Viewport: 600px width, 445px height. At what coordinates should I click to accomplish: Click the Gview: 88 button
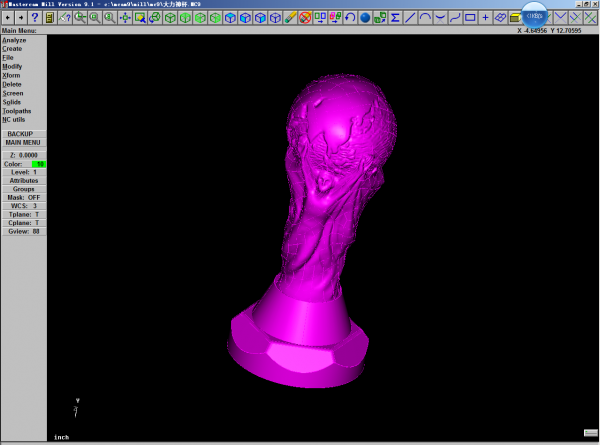[24, 231]
